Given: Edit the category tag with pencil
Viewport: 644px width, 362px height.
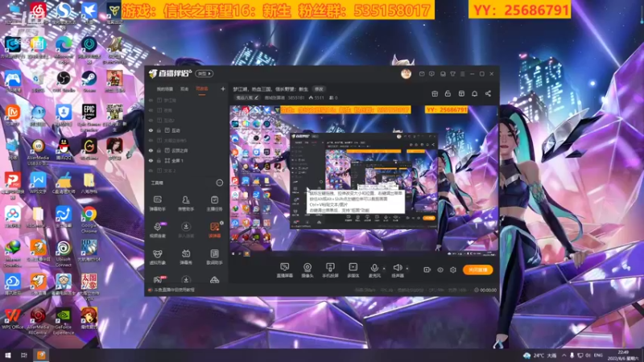Looking at the screenshot, I should [247, 97].
